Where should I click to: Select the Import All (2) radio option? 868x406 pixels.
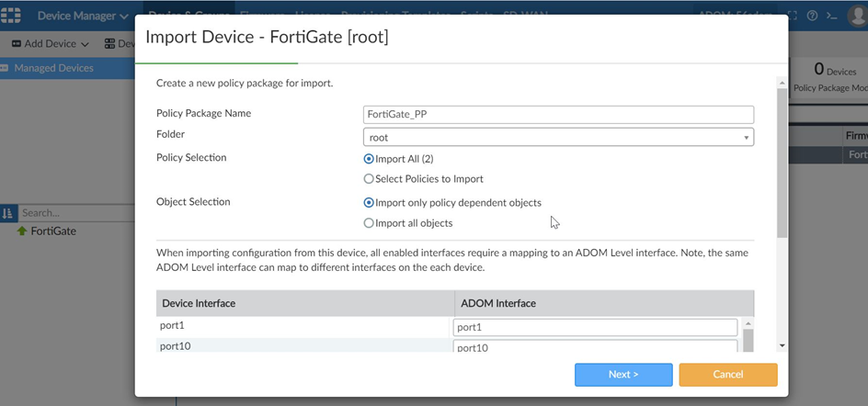[369, 158]
